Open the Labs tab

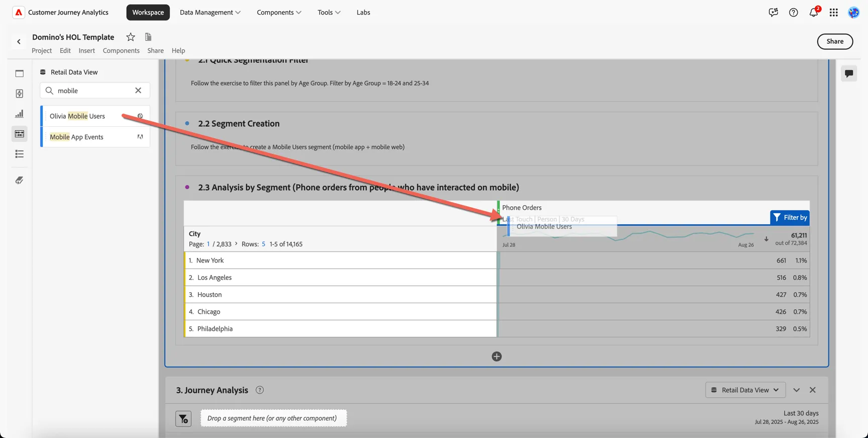363,13
